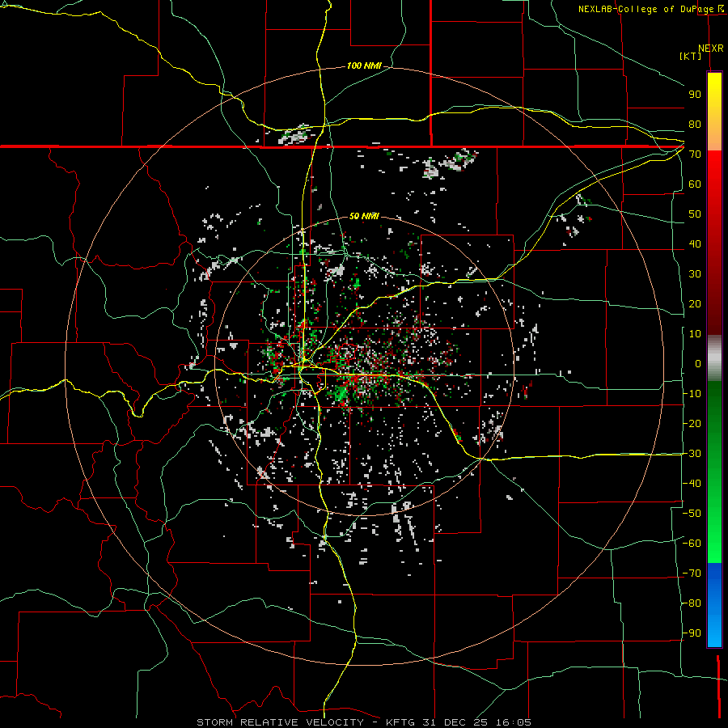
Task: Click the -80 knot scale label
Action: [692, 603]
